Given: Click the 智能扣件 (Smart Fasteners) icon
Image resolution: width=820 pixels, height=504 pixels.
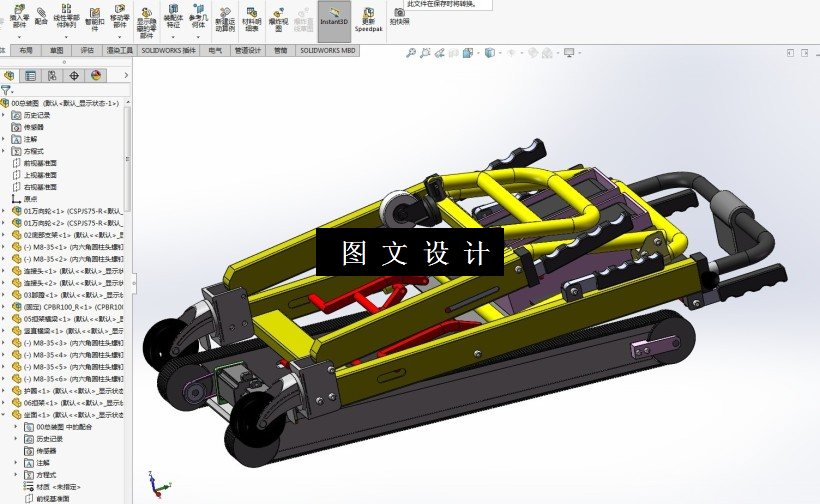Looking at the screenshot, I should click(95, 13).
